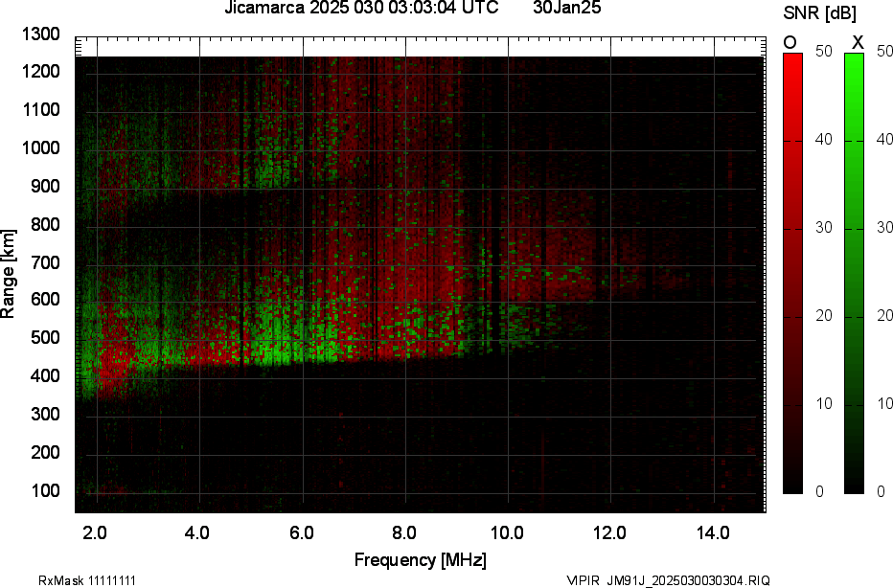Click the red O-mode SNR color bar
This screenshot has width=893, height=588.
792,273
